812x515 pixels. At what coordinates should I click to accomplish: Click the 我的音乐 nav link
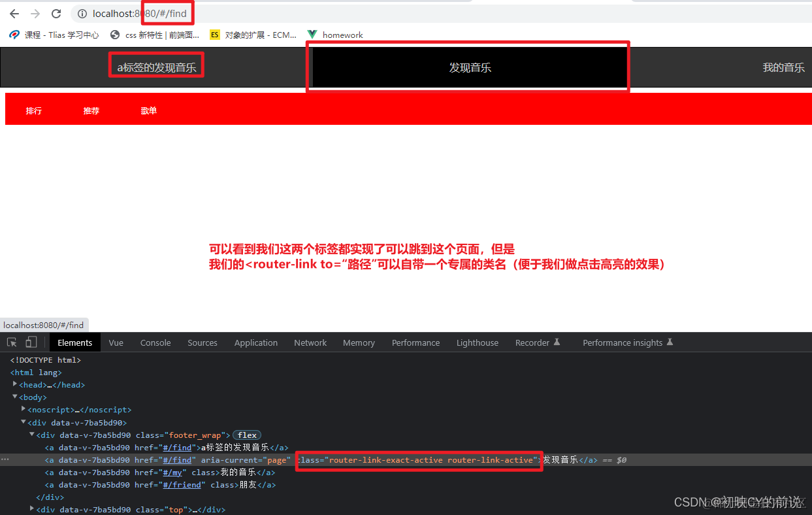tap(783, 67)
